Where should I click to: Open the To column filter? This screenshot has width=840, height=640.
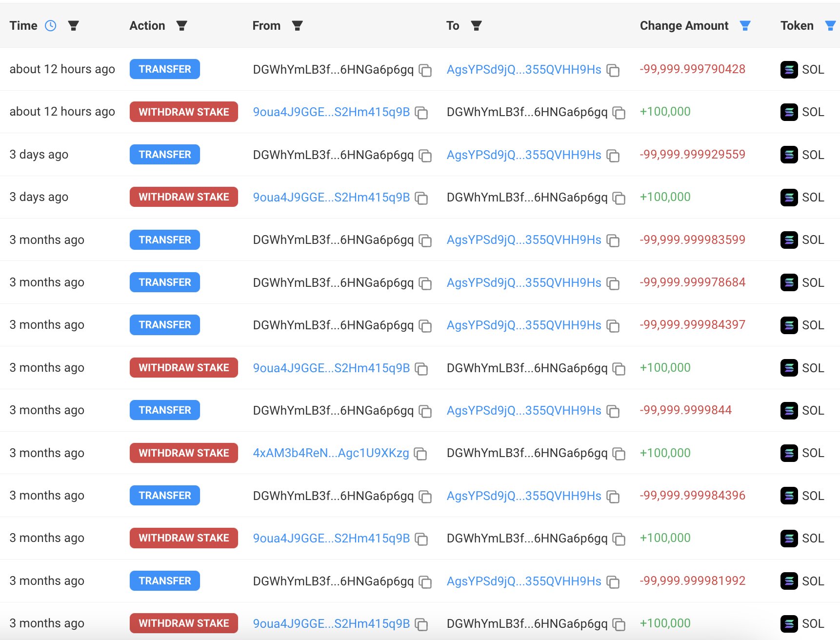click(477, 26)
